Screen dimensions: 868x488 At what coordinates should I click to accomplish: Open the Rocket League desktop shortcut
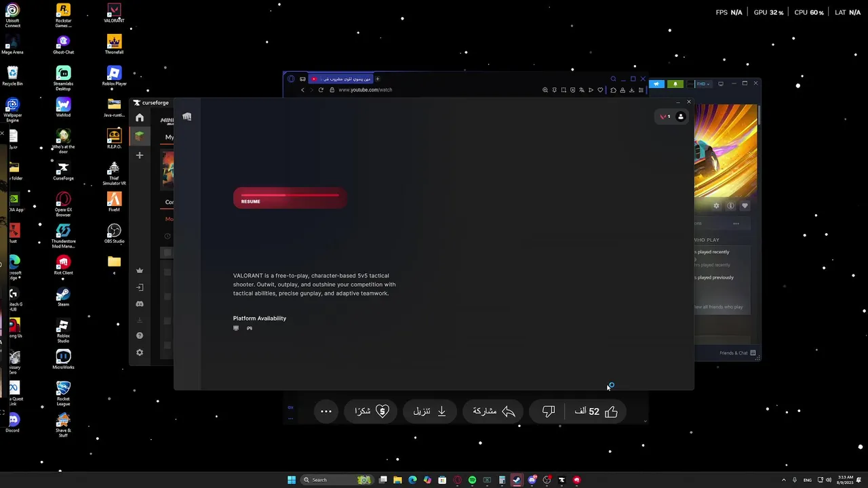[63, 394]
